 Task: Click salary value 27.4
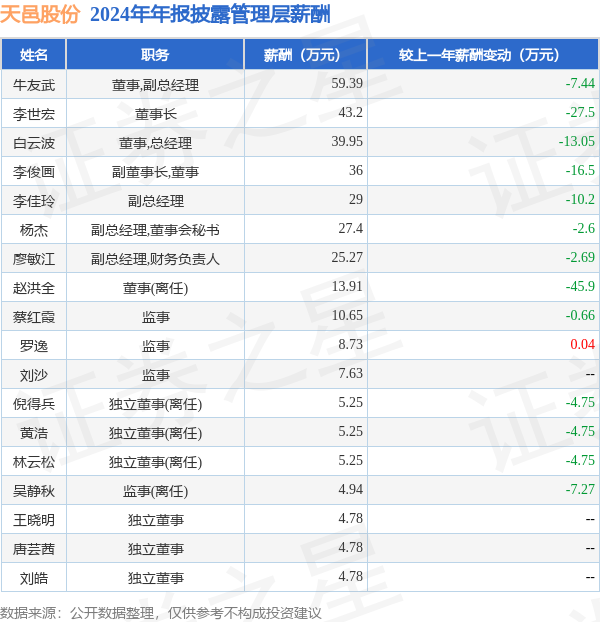point(350,228)
